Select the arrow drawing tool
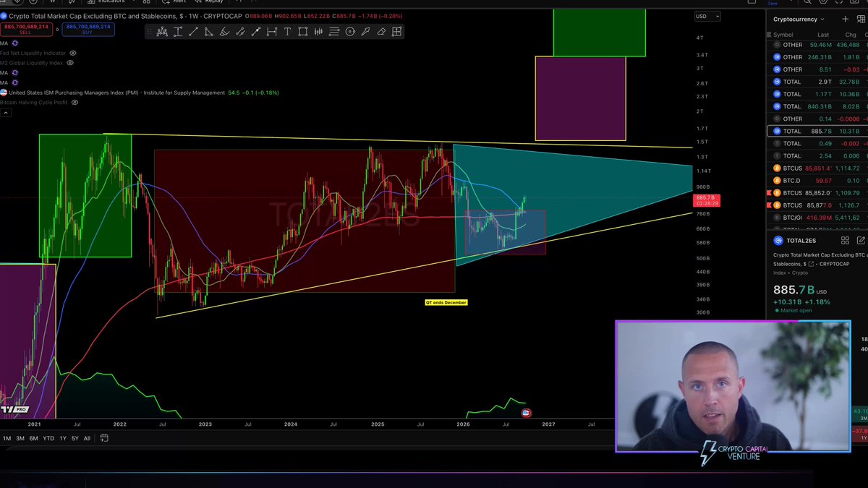The image size is (868, 488). [366, 31]
